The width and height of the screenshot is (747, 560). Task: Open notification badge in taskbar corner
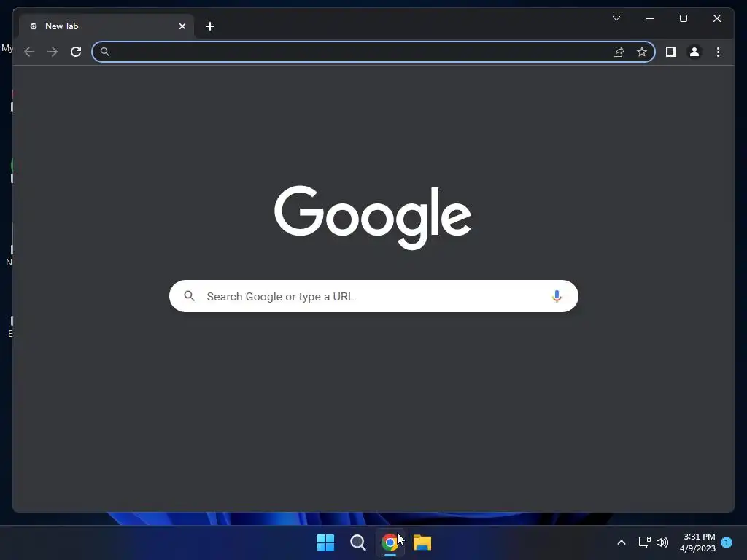tap(727, 542)
